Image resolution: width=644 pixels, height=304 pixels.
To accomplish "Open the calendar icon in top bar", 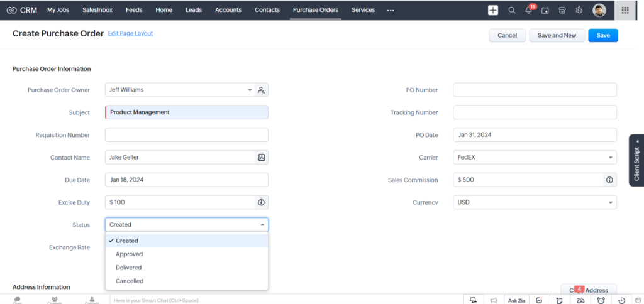I will 545,11.
